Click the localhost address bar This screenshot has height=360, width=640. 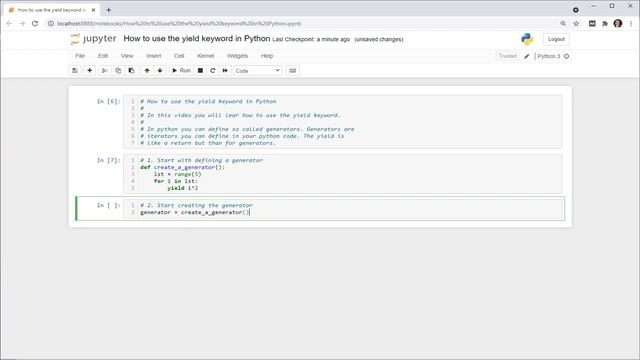point(302,24)
